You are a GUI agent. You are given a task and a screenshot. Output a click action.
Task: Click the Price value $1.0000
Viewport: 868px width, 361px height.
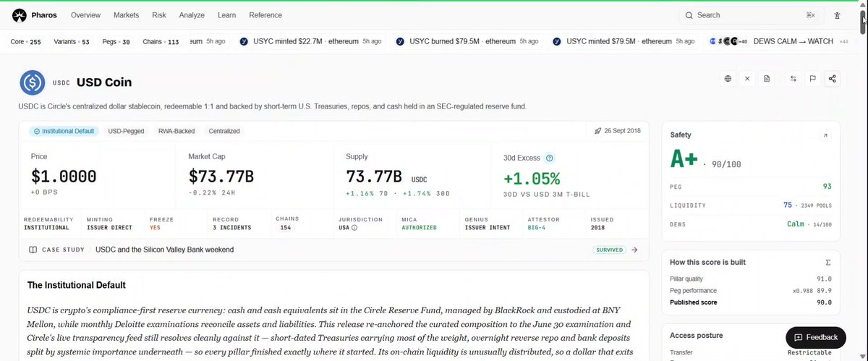tap(64, 177)
